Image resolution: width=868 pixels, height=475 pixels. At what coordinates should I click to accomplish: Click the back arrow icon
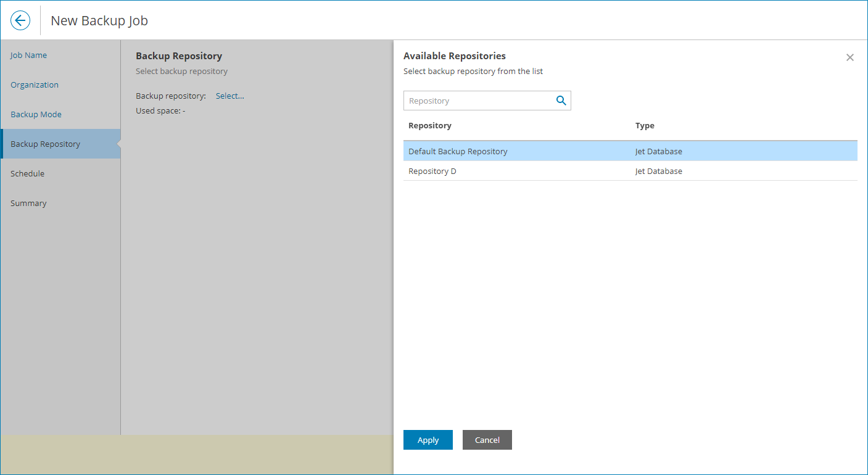tap(20, 20)
